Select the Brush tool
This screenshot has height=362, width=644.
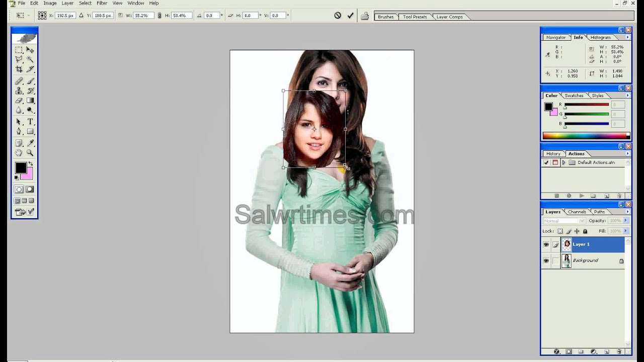[x=30, y=81]
